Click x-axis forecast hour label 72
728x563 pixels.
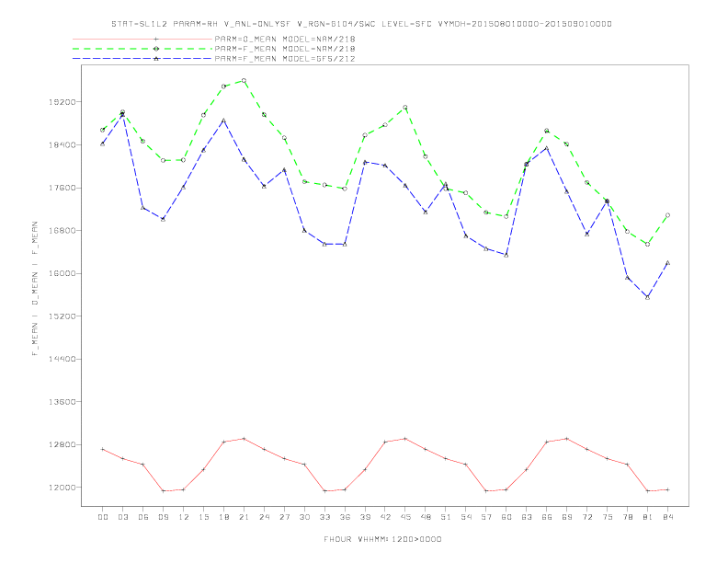(586, 517)
